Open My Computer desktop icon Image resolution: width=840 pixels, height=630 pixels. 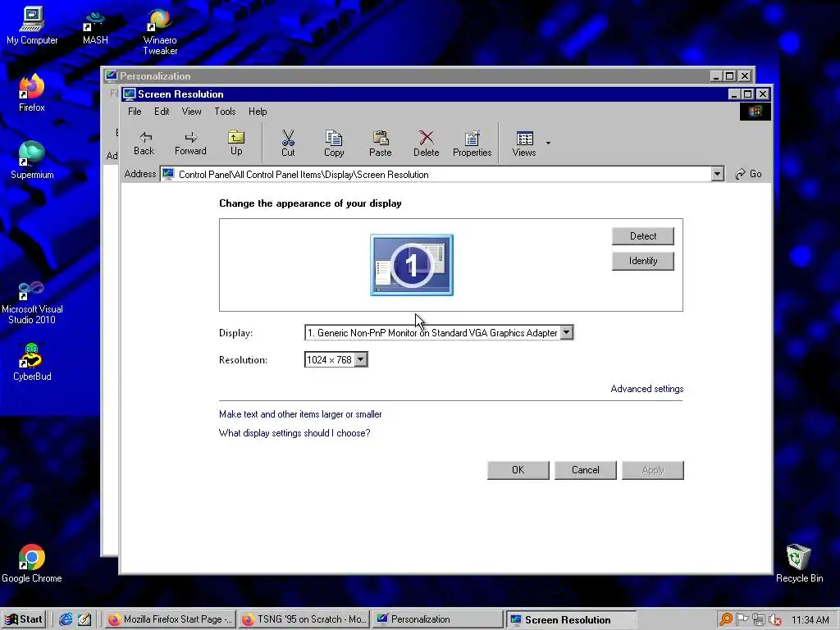click(x=32, y=25)
